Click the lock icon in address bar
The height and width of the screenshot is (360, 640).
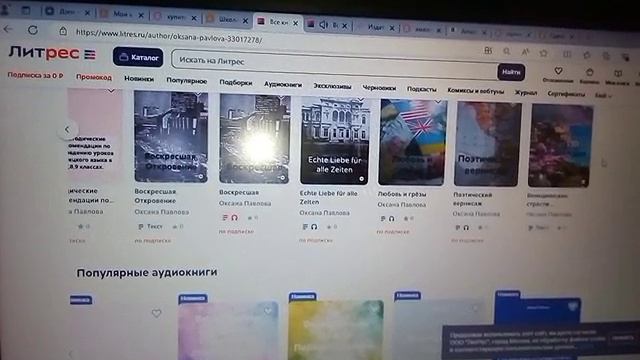point(62,31)
